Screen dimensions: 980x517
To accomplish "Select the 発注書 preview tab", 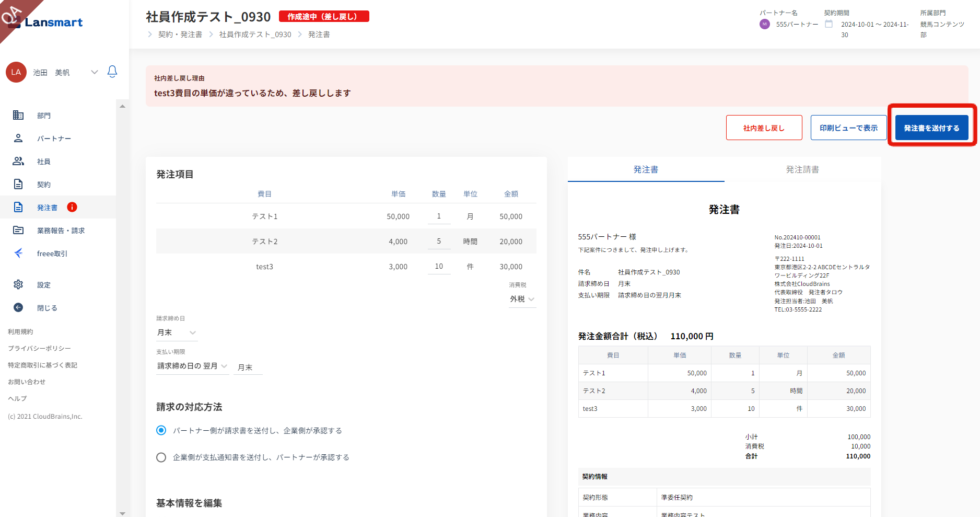I will point(646,169).
